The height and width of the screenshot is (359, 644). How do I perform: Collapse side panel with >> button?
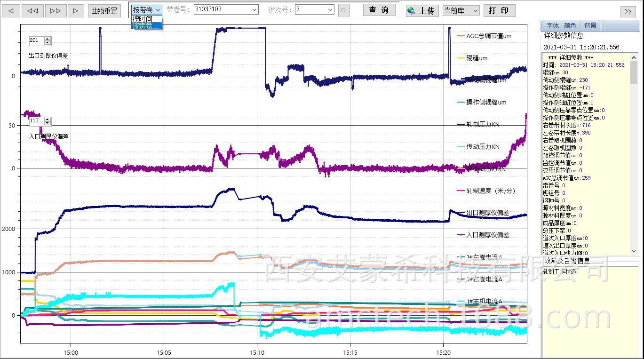[x=628, y=12]
